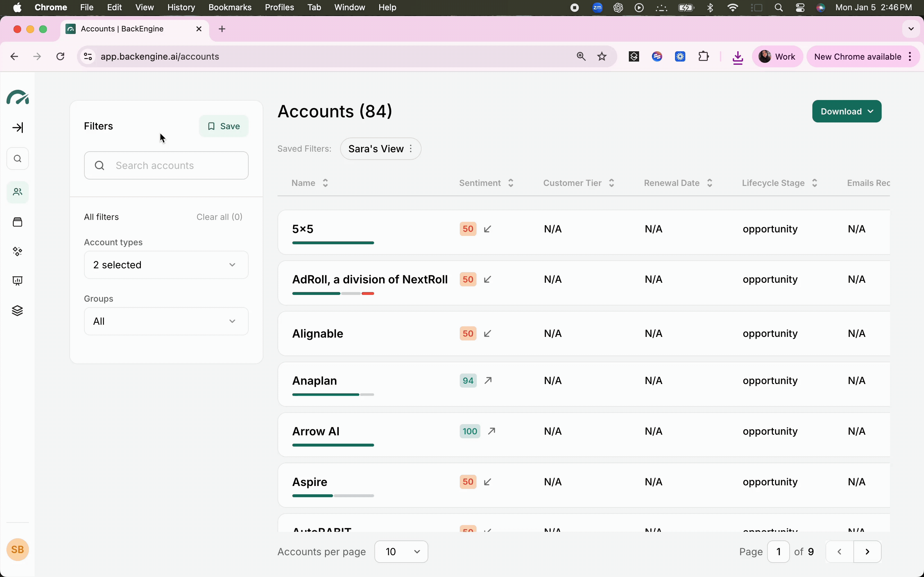Open Chrome Bookmarks menu
The width and height of the screenshot is (924, 577).
[229, 8]
